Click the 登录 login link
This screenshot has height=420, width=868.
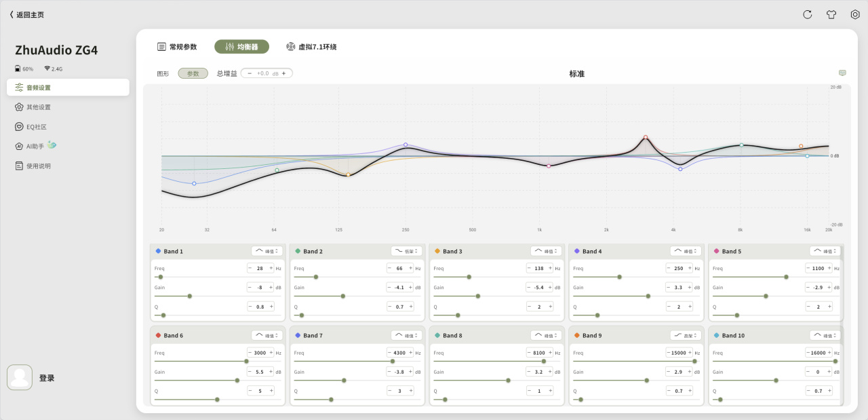tap(47, 379)
